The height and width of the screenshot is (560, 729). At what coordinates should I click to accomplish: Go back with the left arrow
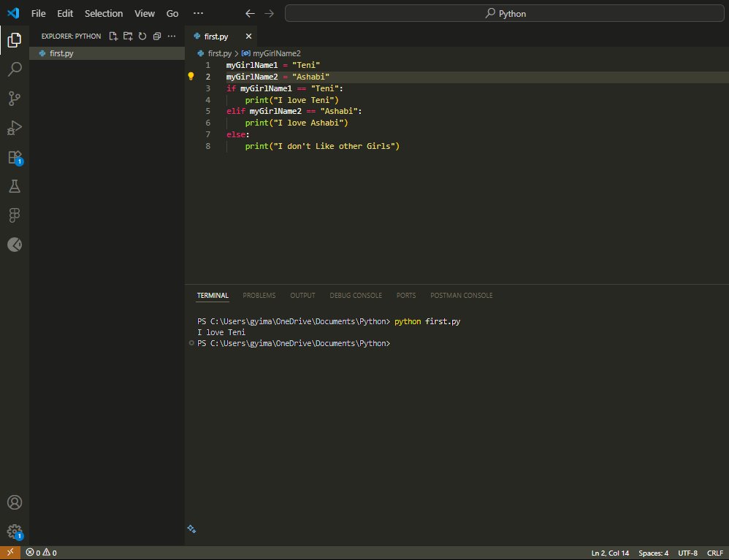tap(250, 13)
